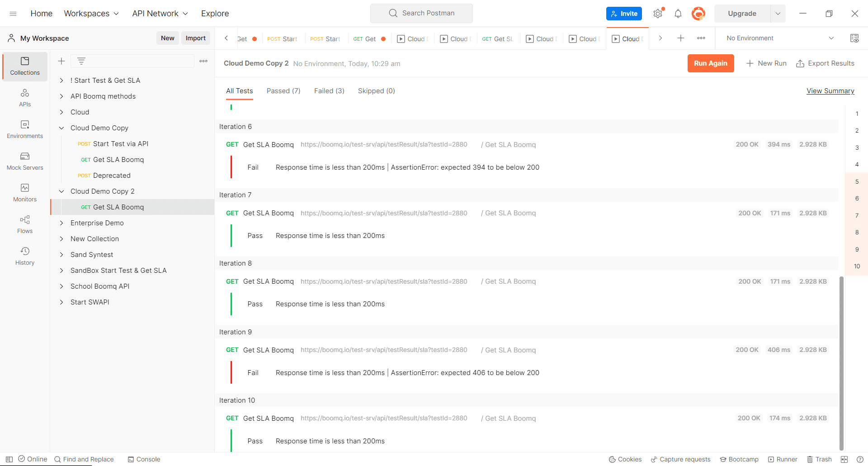868x466 pixels.
Task: Open the environment quick look icon
Action: (854, 38)
